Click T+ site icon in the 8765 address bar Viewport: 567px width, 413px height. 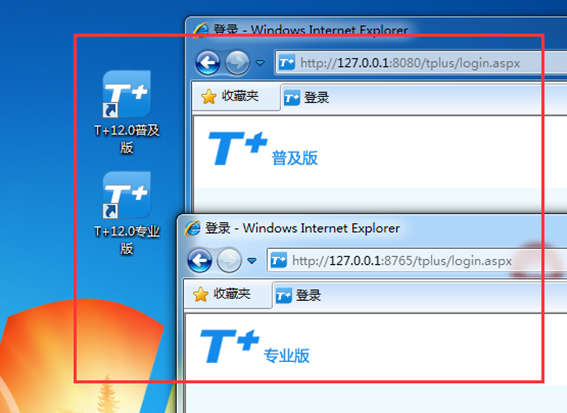click(x=279, y=260)
